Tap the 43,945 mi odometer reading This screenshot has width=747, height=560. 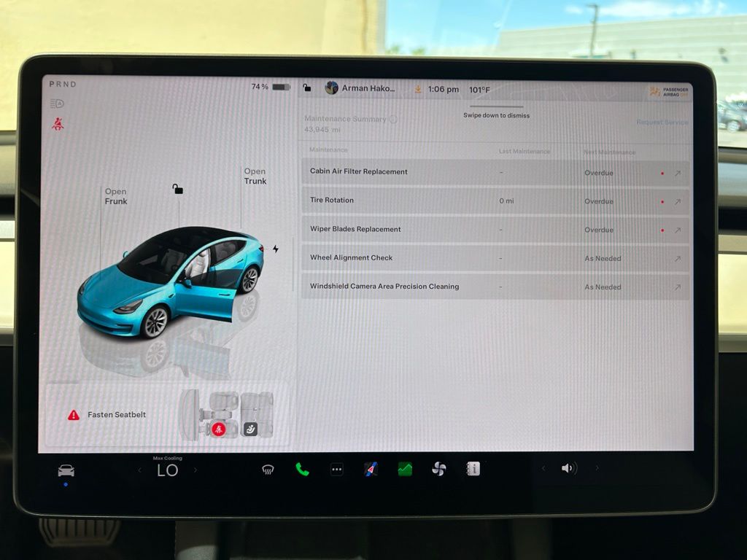(322, 130)
